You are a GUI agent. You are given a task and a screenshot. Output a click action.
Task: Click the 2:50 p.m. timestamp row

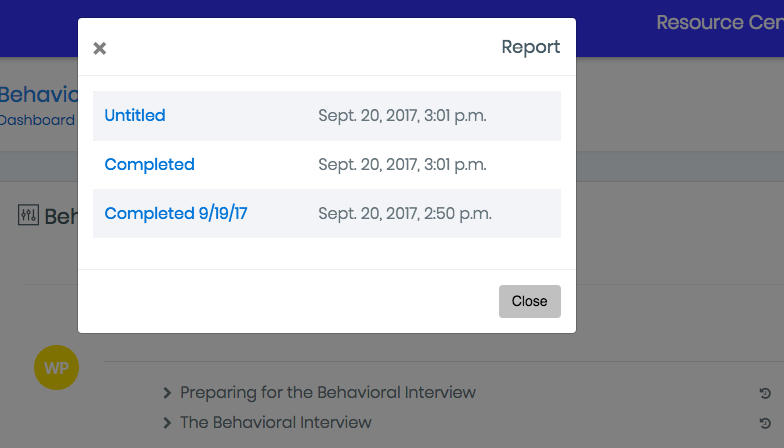click(405, 214)
